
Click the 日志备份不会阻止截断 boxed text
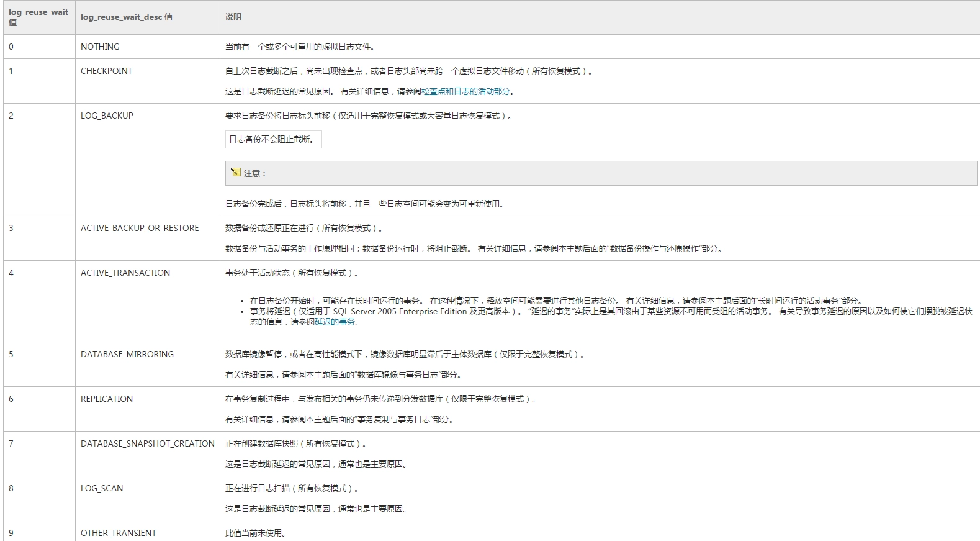coord(272,139)
